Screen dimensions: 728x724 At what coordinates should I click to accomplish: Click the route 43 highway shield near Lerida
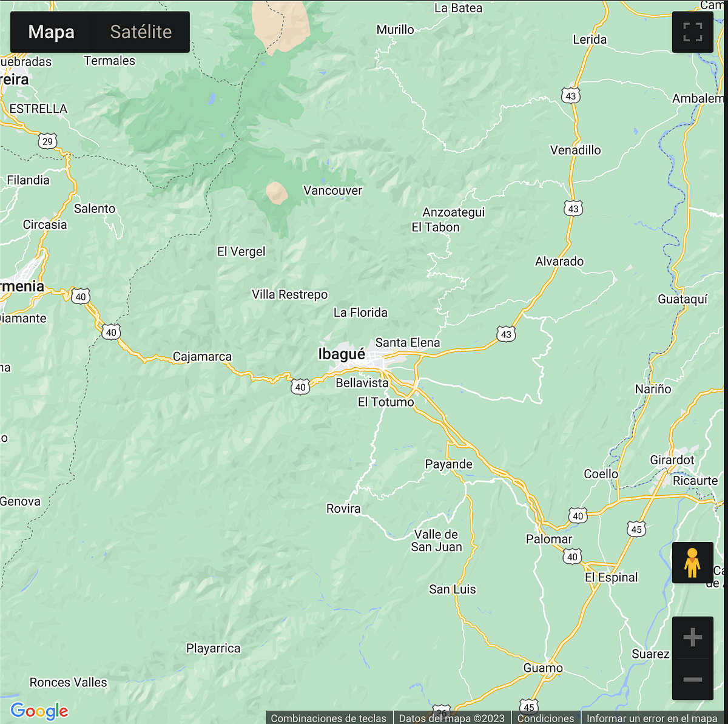click(x=570, y=95)
